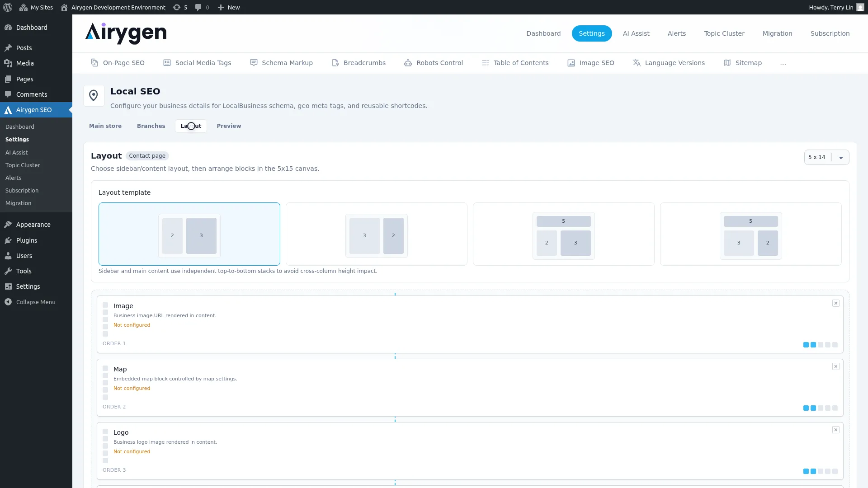
Task: Toggle the top grey square beside Logo title
Action: pyautogui.click(x=105, y=432)
